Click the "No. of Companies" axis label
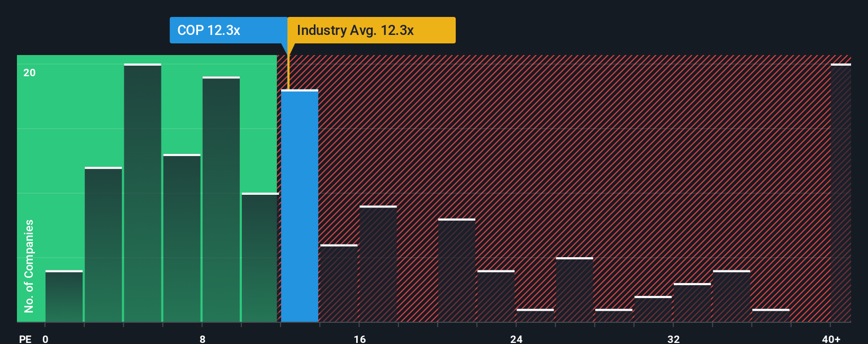Viewport: 868px width, 344px height. [x=29, y=266]
